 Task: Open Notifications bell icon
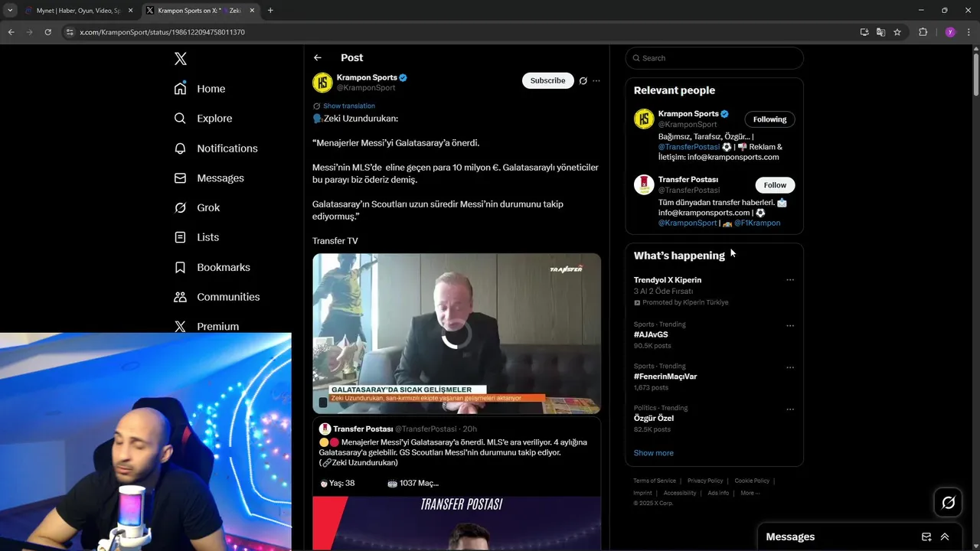click(x=181, y=148)
